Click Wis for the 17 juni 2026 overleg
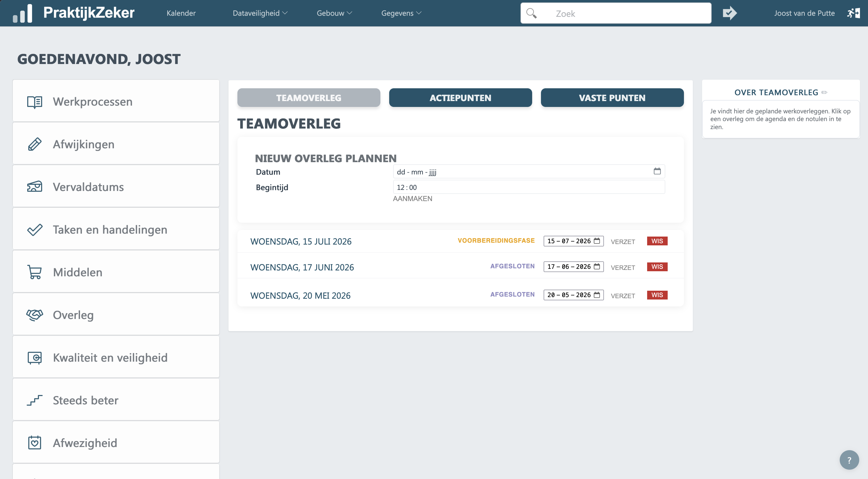 tap(657, 266)
